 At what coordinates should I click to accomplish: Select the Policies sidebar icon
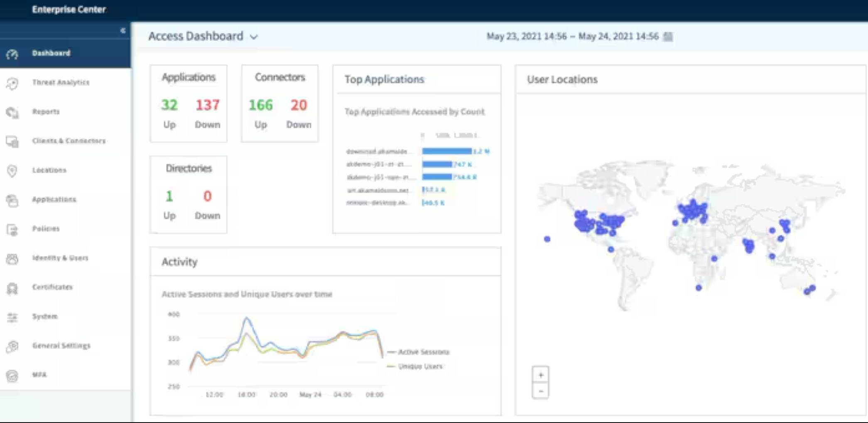tap(12, 229)
